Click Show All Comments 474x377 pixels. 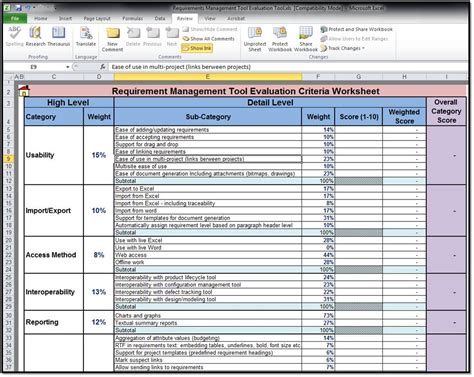coord(209,39)
